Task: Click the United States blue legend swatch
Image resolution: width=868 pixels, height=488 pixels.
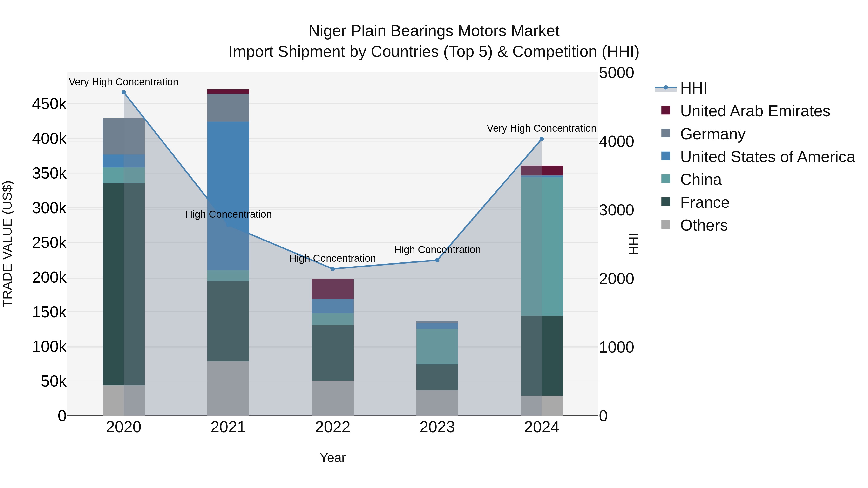Action: 665,156
